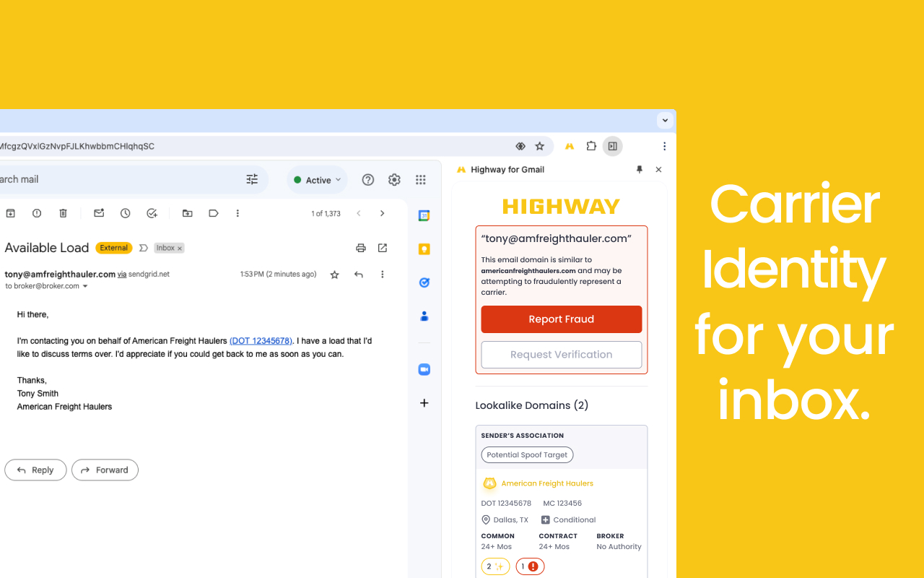924x578 pixels.
Task: Archive the current message
Action: [x=10, y=212]
